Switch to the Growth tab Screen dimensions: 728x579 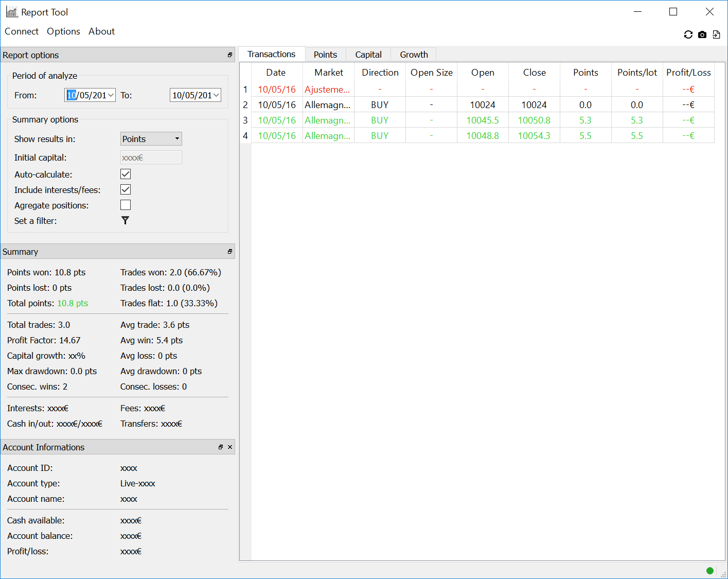point(414,55)
